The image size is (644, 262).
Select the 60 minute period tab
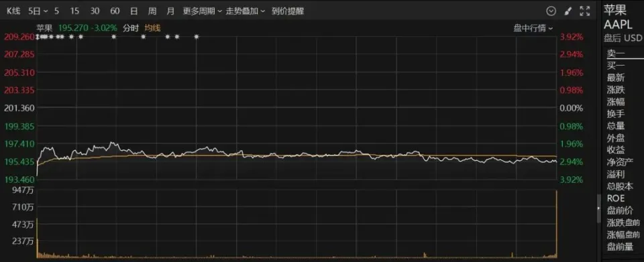[x=115, y=11]
